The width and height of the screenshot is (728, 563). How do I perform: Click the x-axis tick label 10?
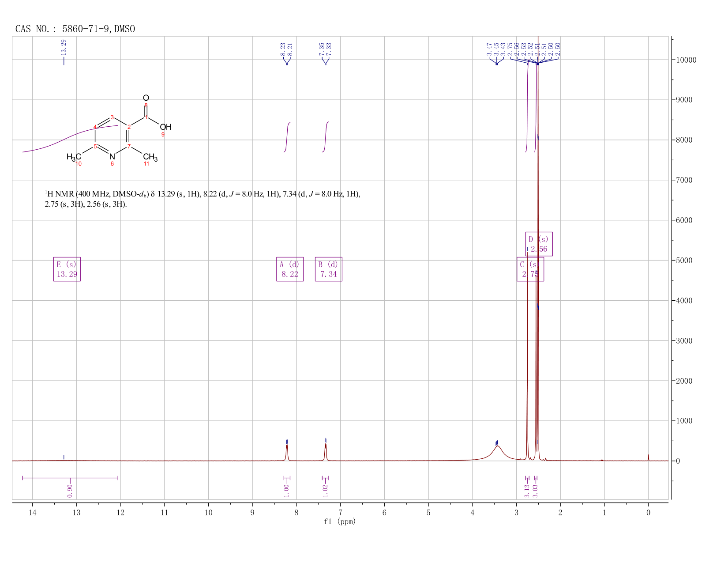(x=208, y=512)
